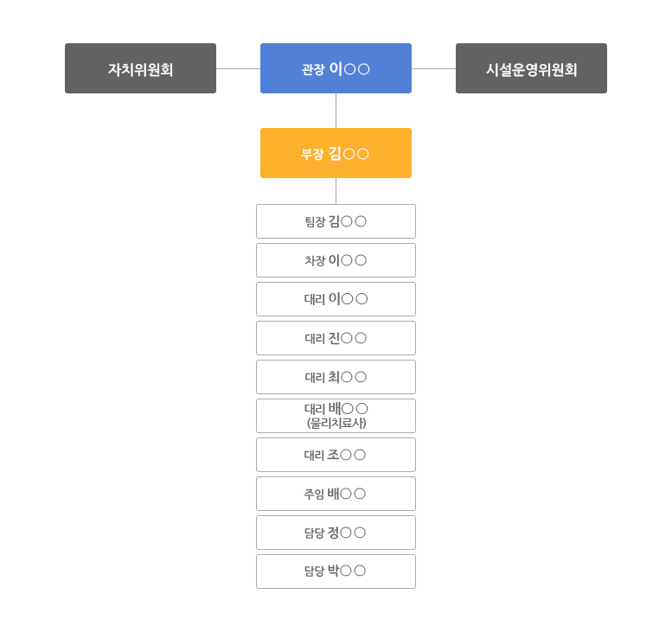The image size is (672, 632).
Task: Select the orange 부장 김○○ box
Action: click(x=336, y=153)
